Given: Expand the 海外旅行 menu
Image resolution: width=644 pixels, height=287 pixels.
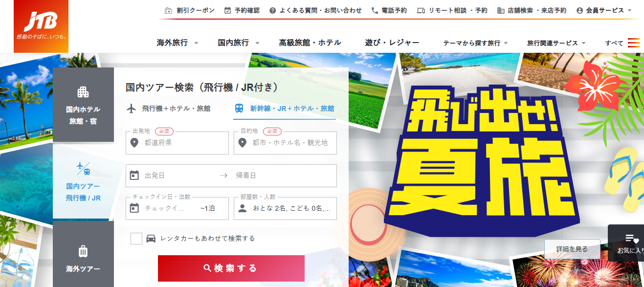Looking at the screenshot, I should pos(178,43).
